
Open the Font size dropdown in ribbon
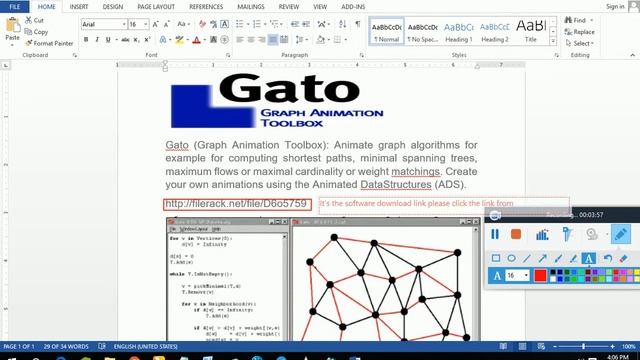coord(146,24)
